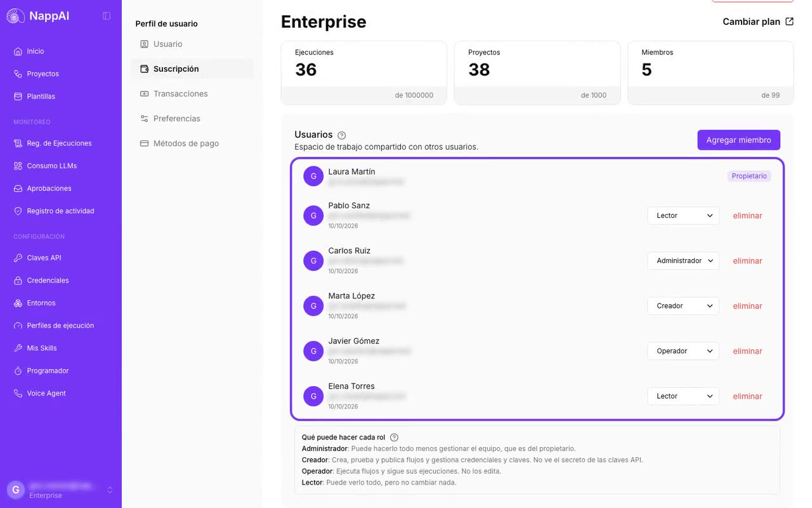Open Carlos Ruiz's Administrador role dropdown

click(x=683, y=260)
